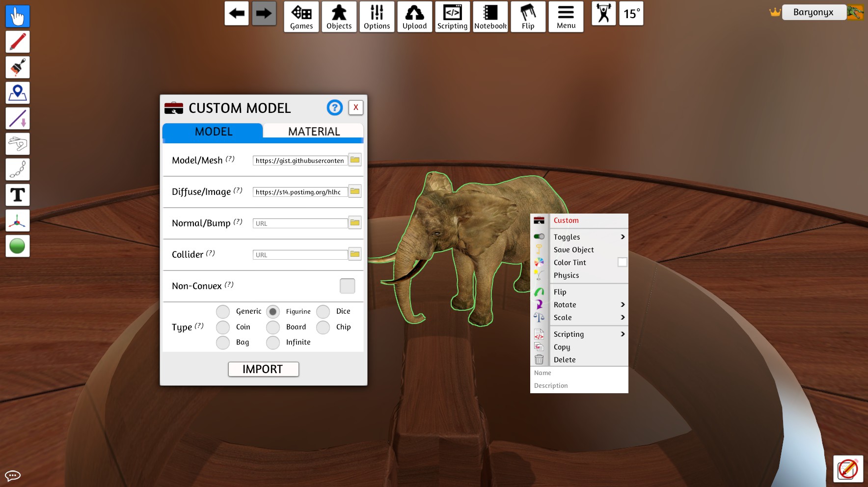868x487 pixels.
Task: Click the 15° rotation angle button
Action: click(x=631, y=13)
